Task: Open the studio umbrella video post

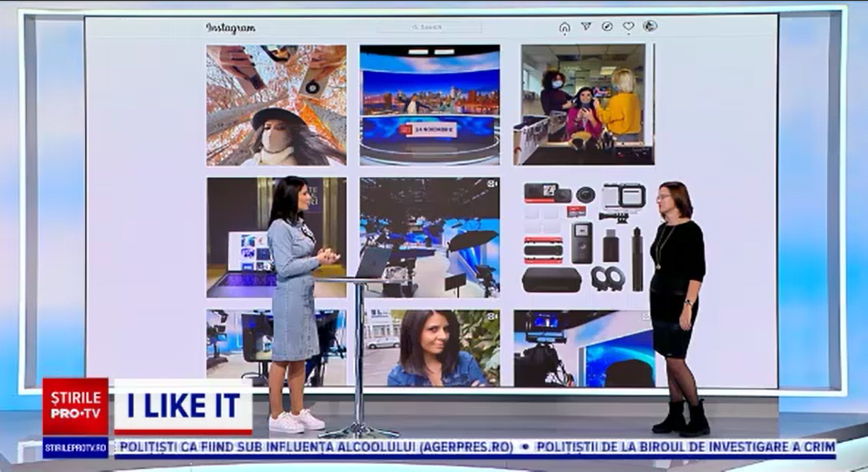Action: pyautogui.click(x=429, y=237)
